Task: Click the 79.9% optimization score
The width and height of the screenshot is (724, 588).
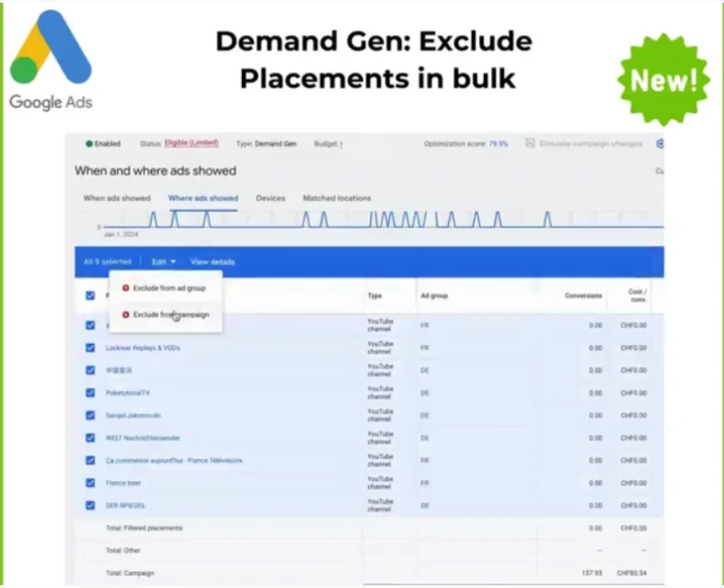Action: pos(499,144)
